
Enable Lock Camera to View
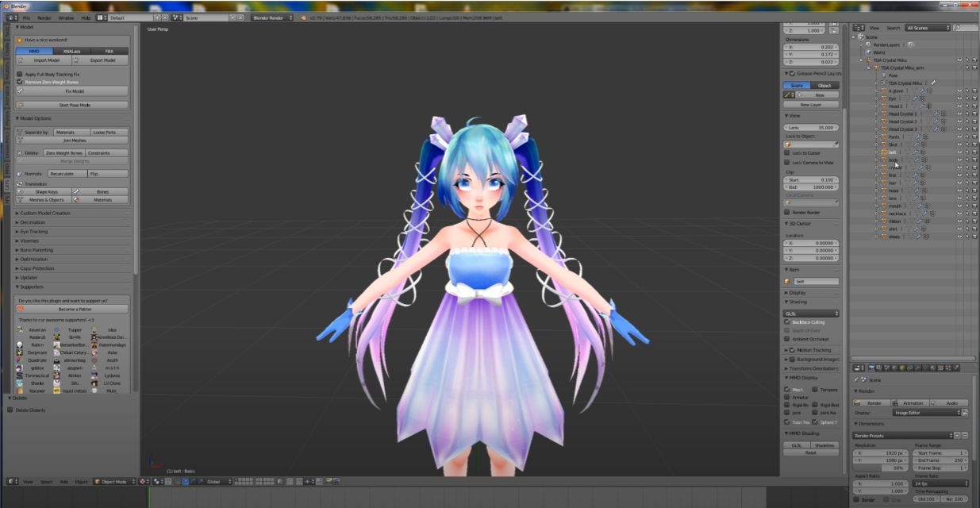(787, 162)
